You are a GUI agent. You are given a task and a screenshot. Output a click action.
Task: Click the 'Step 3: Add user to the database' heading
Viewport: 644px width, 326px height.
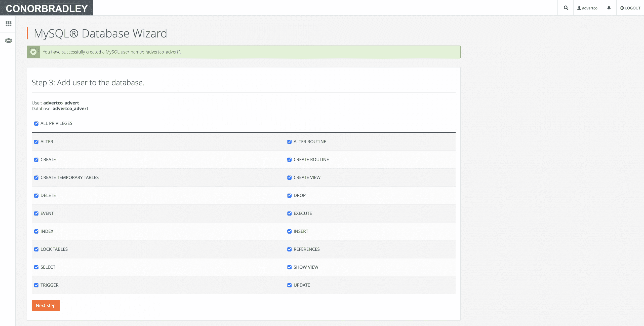click(88, 83)
